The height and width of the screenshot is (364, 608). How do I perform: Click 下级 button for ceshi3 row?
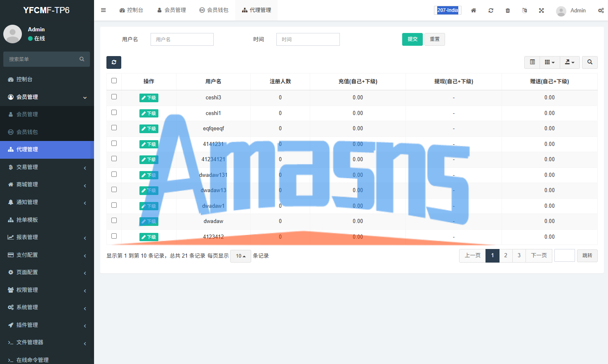coord(149,98)
